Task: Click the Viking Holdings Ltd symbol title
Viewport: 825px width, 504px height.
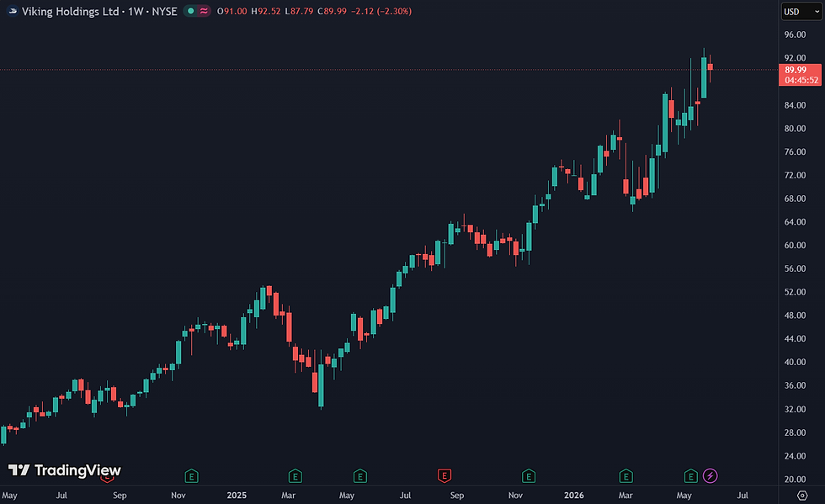Action: [x=70, y=11]
